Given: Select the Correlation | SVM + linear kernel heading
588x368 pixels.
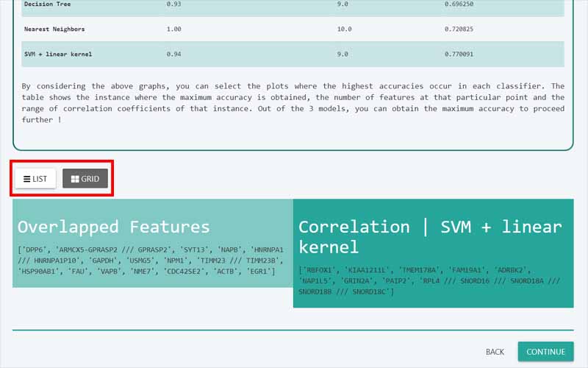Looking at the screenshot, I should (430, 236).
